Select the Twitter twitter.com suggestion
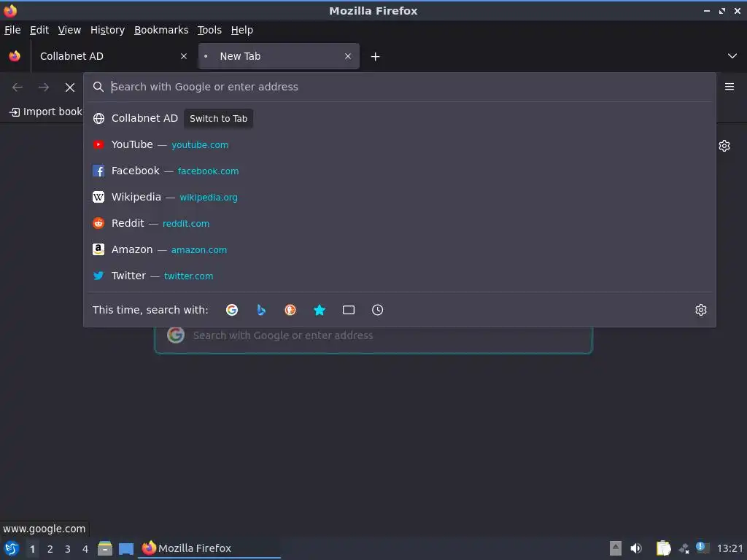Screen dimensions: 747x560 click(x=400, y=276)
